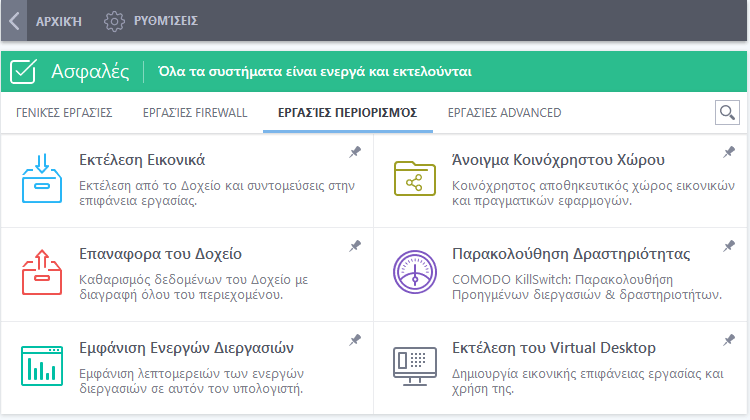Screen dimensions: 750x420
Task: Open Εμφάνιση Ενεργών Διεργασιών task
Action: pyautogui.click(x=186, y=348)
